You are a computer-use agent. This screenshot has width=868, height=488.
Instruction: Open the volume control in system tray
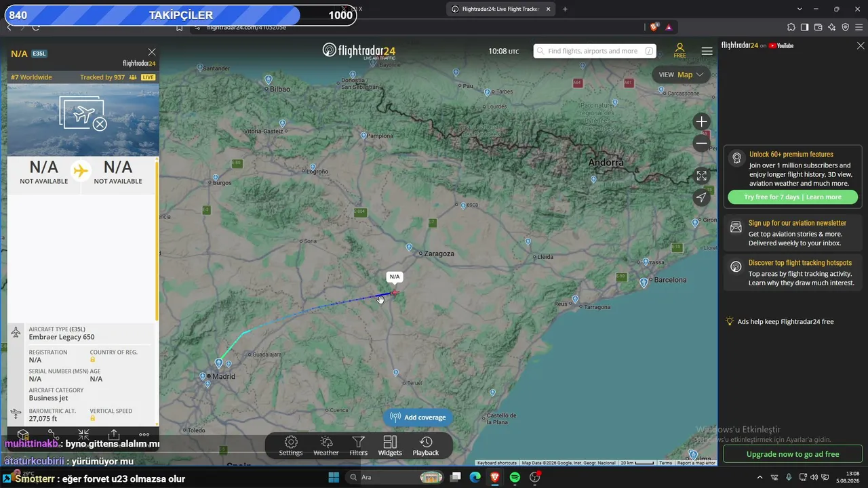click(x=814, y=477)
